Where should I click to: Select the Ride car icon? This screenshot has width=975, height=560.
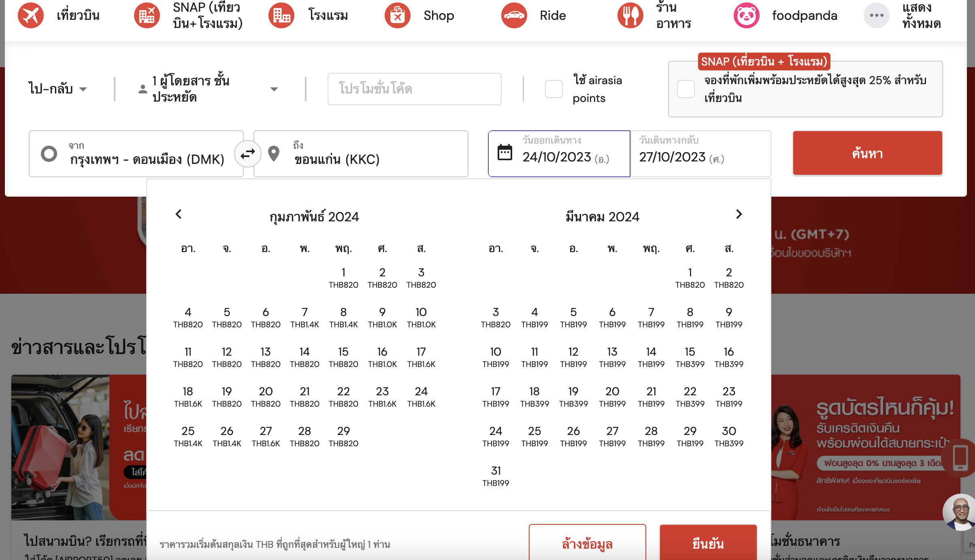514,15
